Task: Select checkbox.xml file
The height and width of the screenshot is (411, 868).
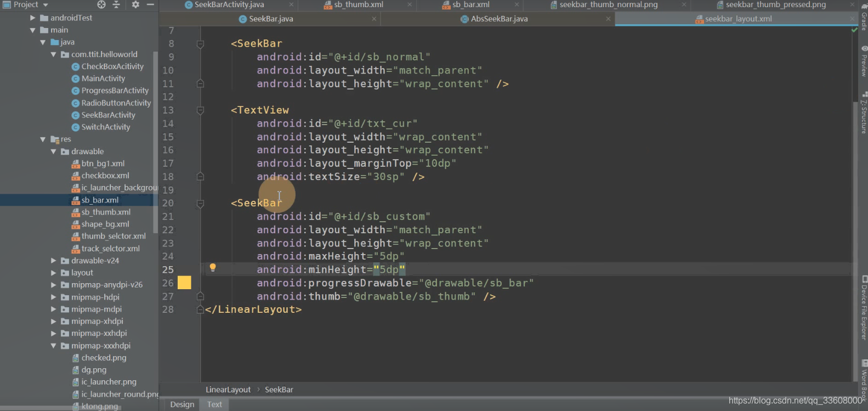Action: pos(105,176)
